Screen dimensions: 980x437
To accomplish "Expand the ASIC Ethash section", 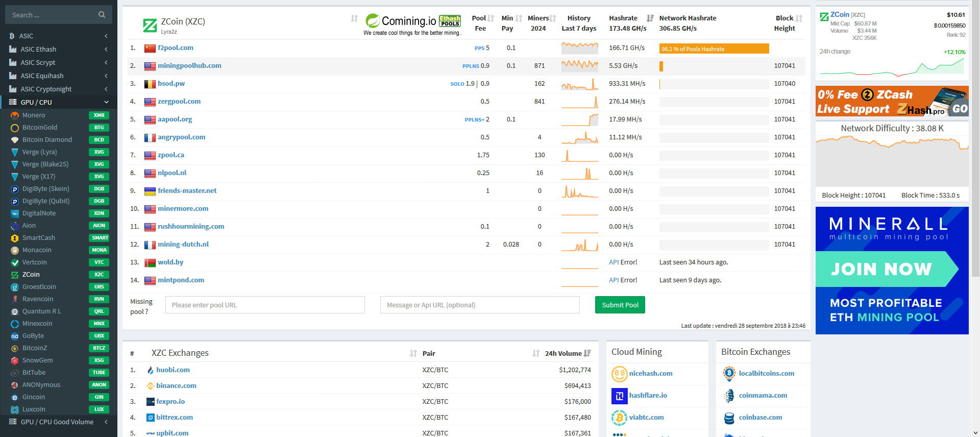I will click(59, 49).
